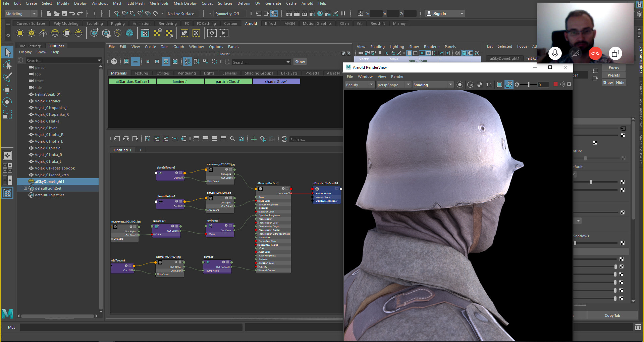The width and height of the screenshot is (644, 342).
Task: Toggle the RenderView RGB channel display
Action: pyautogui.click(x=470, y=85)
